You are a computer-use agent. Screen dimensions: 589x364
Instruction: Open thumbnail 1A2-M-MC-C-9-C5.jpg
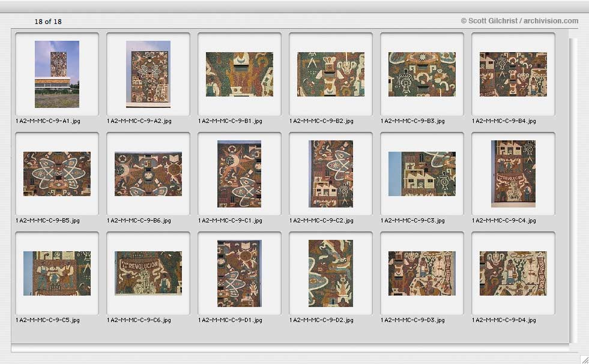56,273
